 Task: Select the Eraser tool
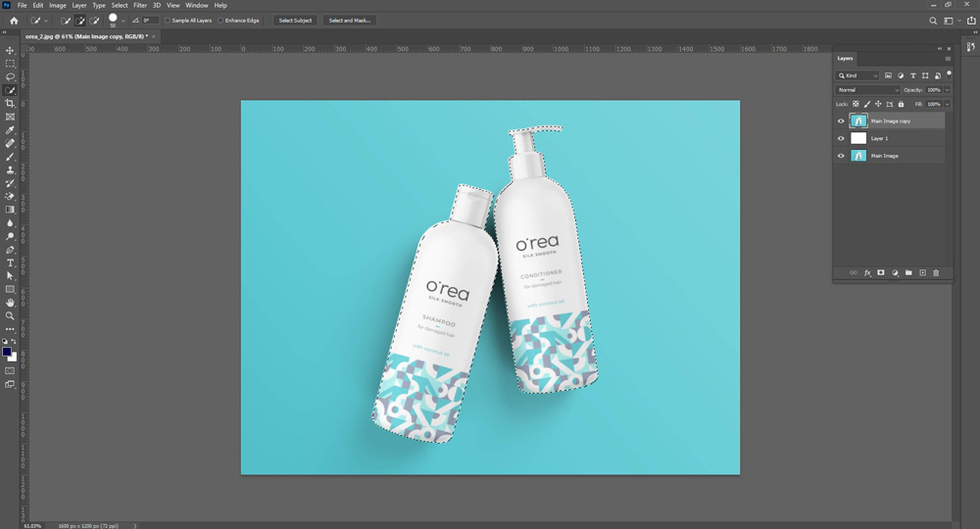pos(10,197)
